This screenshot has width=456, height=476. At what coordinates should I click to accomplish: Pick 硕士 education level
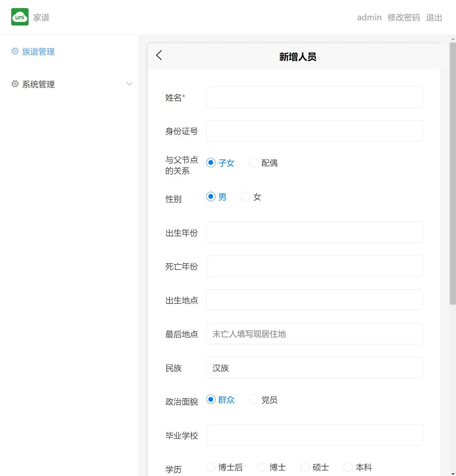(305, 467)
